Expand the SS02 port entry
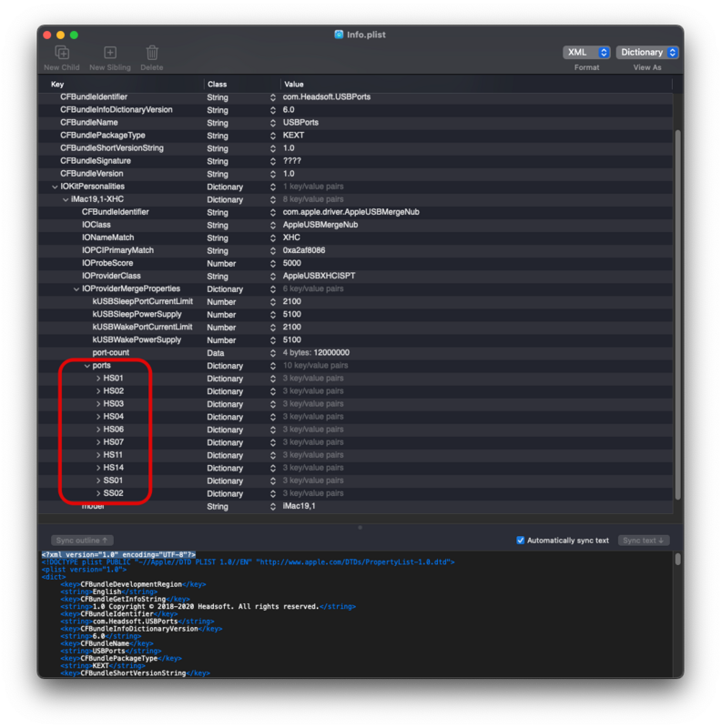721x728 pixels. point(98,493)
